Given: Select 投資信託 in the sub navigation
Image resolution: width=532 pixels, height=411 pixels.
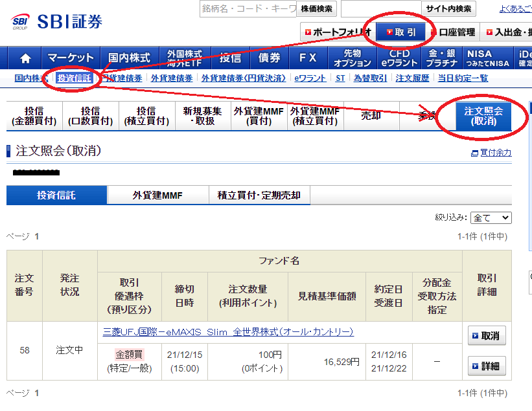Looking at the screenshot, I should [75, 78].
